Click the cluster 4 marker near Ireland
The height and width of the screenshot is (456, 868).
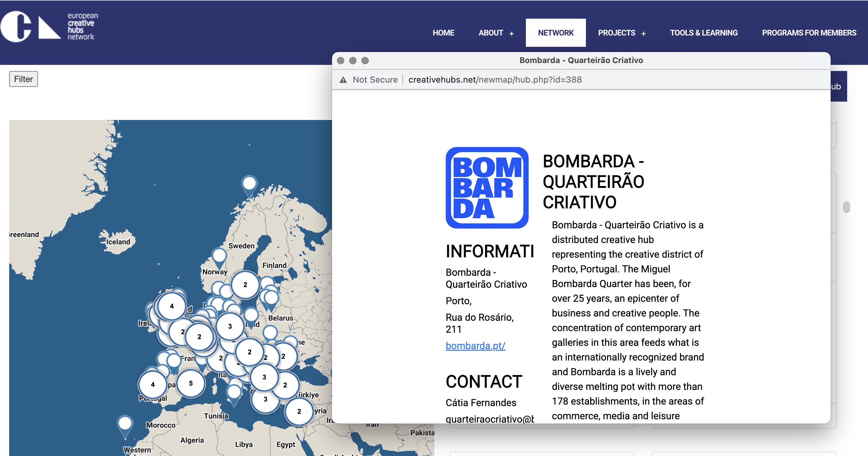click(172, 306)
